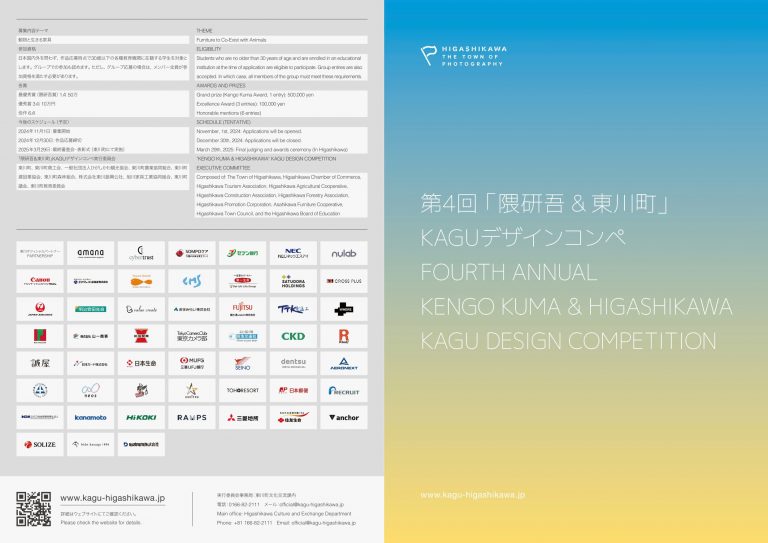Select the anchor sponsor logo
This screenshot has height=543, width=768.
click(344, 418)
